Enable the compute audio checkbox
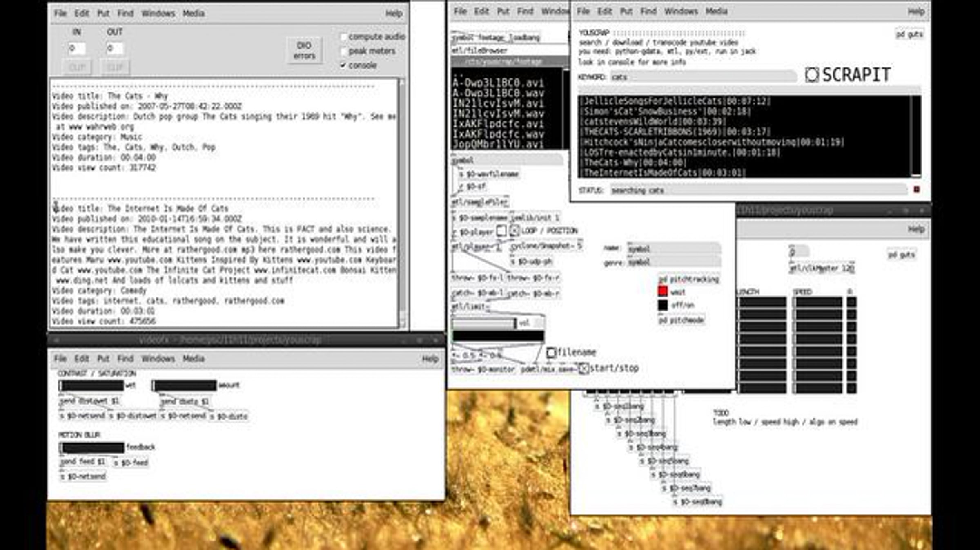The width and height of the screenshot is (980, 550). pos(343,37)
